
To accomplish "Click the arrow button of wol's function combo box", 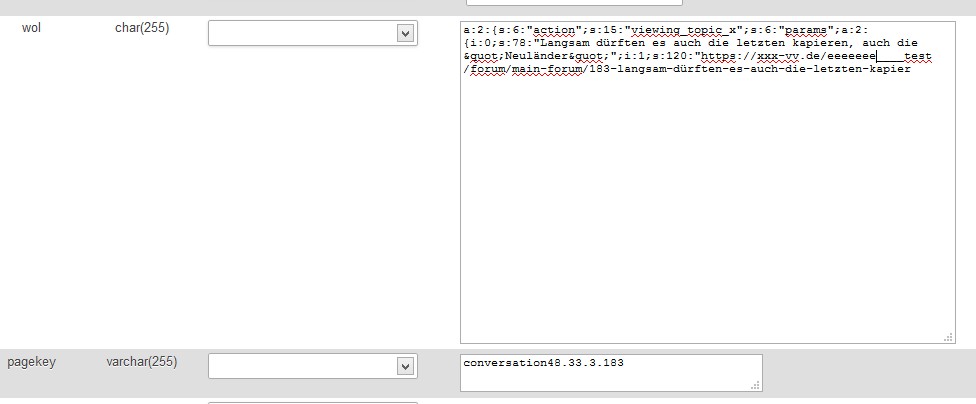I will 405,33.
